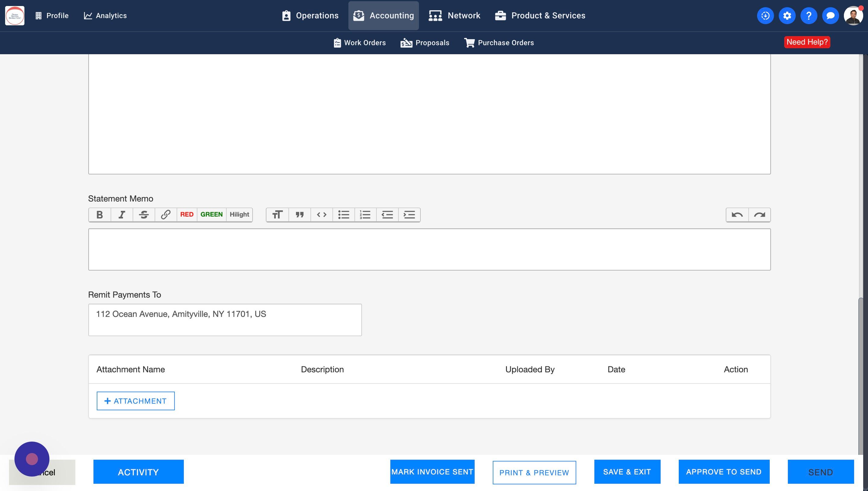868x491 pixels.
Task: Toggle bold in Statement Memo toolbar
Action: 99,215
